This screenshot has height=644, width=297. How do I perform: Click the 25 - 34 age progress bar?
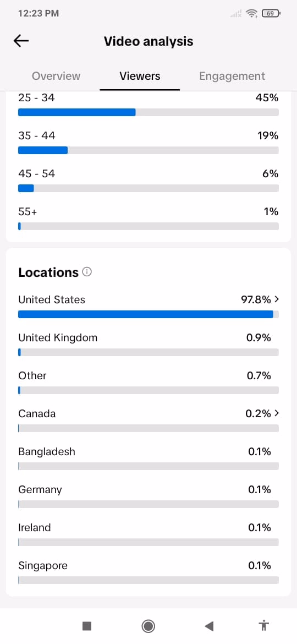[148, 112]
